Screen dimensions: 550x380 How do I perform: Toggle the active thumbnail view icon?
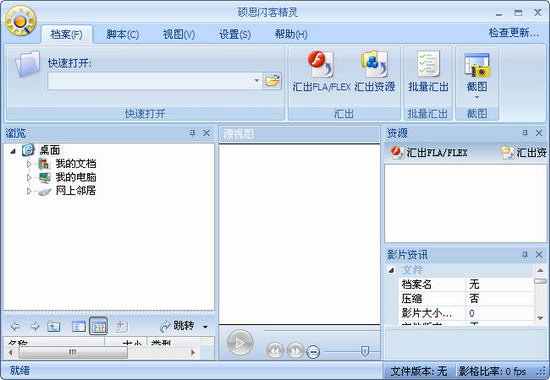click(99, 326)
